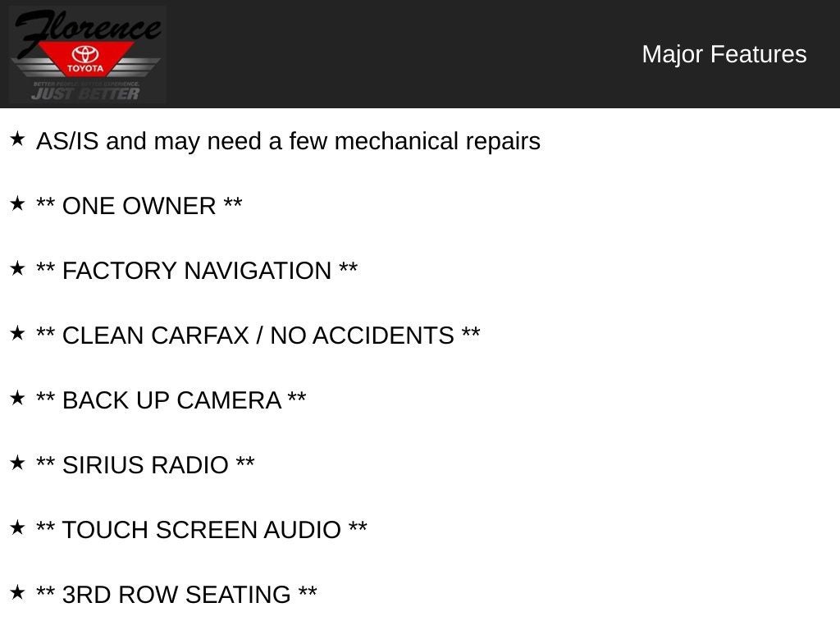Click the star next to 3RD ROW SEATING

tap(17, 593)
